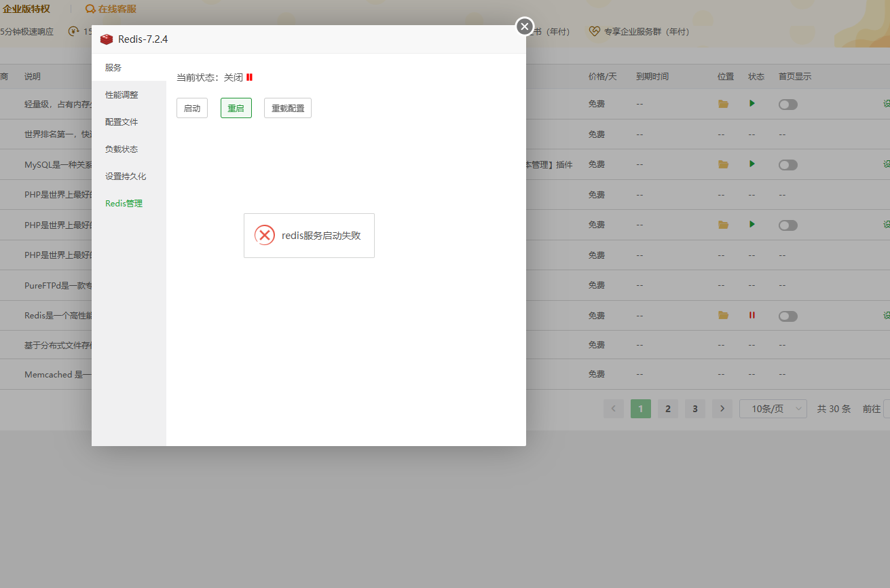This screenshot has height=588, width=890.
Task: Click the 到期时间 column header
Action: [x=652, y=76]
